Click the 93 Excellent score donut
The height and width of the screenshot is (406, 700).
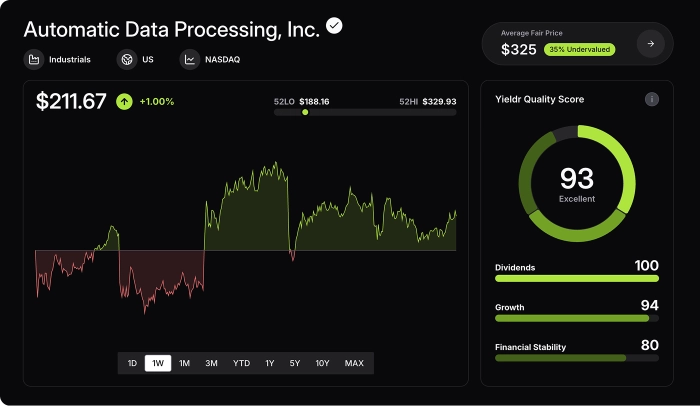(x=577, y=184)
